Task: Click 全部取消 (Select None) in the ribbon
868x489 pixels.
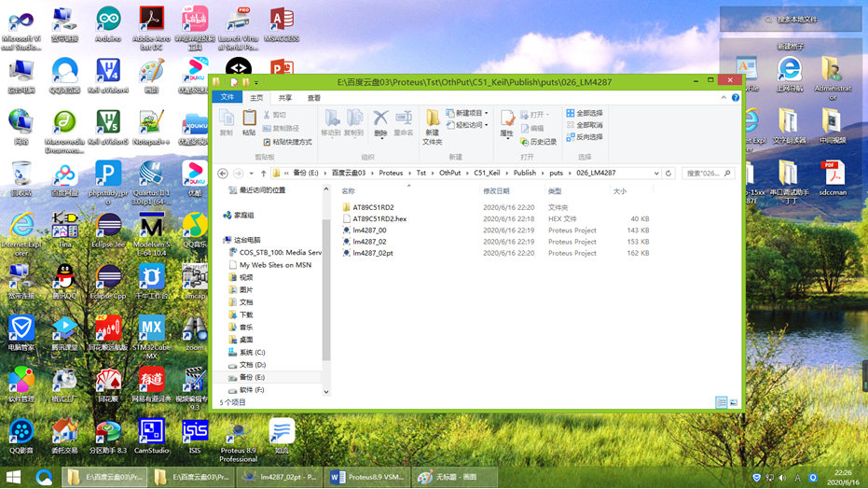Action: [585, 125]
